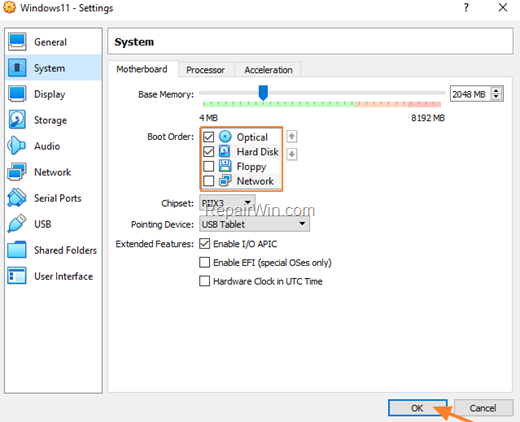Decrease base memory with spinner down arrow
This screenshot has width=520, height=422.
[496, 97]
